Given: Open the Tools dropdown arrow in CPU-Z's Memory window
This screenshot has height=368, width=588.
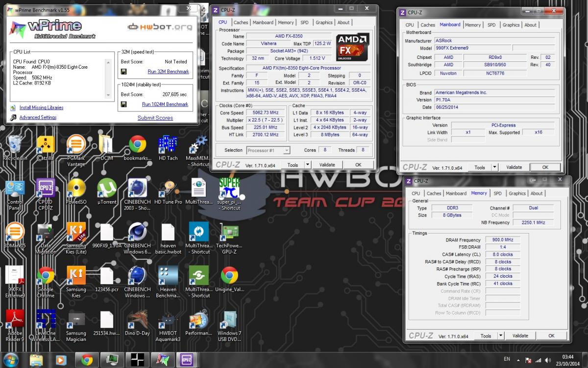Looking at the screenshot, I should coord(500,336).
